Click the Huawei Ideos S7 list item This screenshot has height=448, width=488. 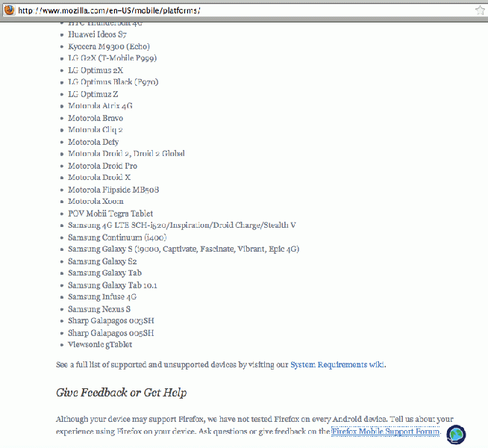click(x=98, y=34)
